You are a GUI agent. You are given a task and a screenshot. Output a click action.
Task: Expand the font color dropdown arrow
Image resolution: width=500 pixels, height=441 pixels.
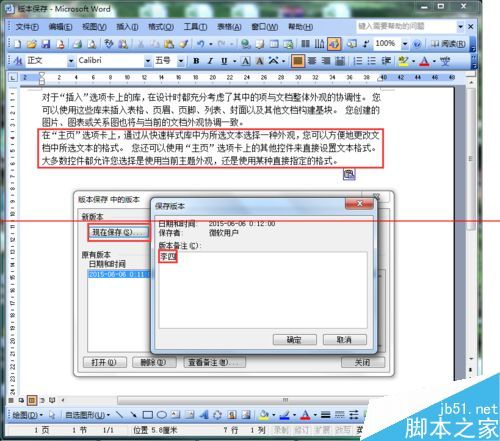click(x=434, y=61)
